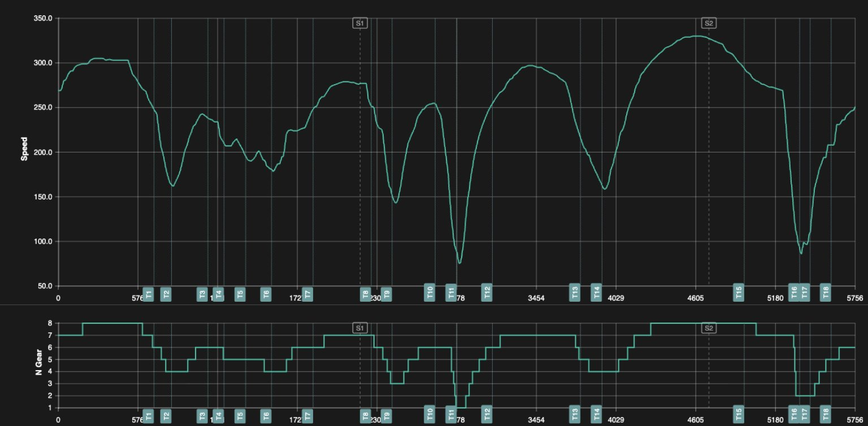Click the S2 sector marker on the Speed chart
Image resolution: width=868 pixels, height=426 pixels.
pos(709,23)
